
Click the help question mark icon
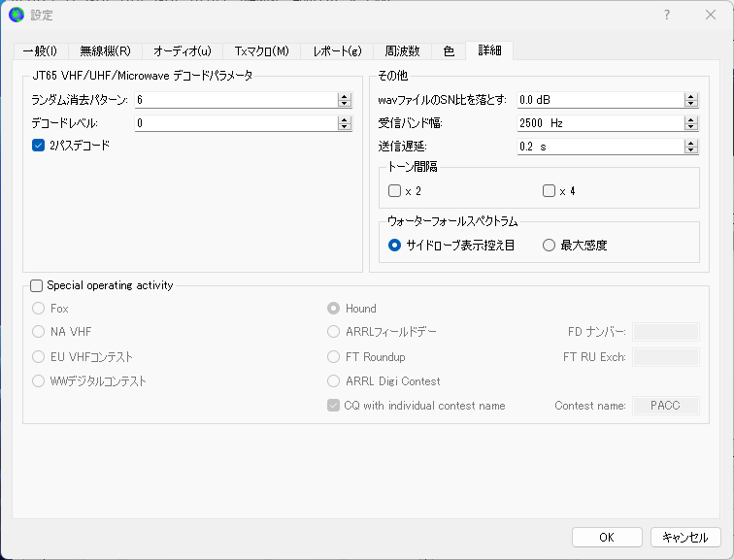[x=667, y=15]
